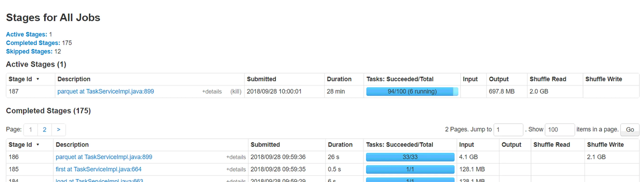Viewport: 644px width, 182px height.
Task: Open the Skipped Stages link
Action: point(29,51)
